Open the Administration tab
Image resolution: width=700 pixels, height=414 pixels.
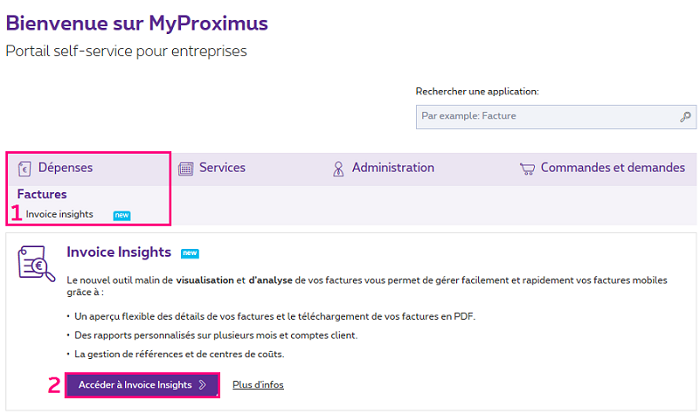click(392, 168)
